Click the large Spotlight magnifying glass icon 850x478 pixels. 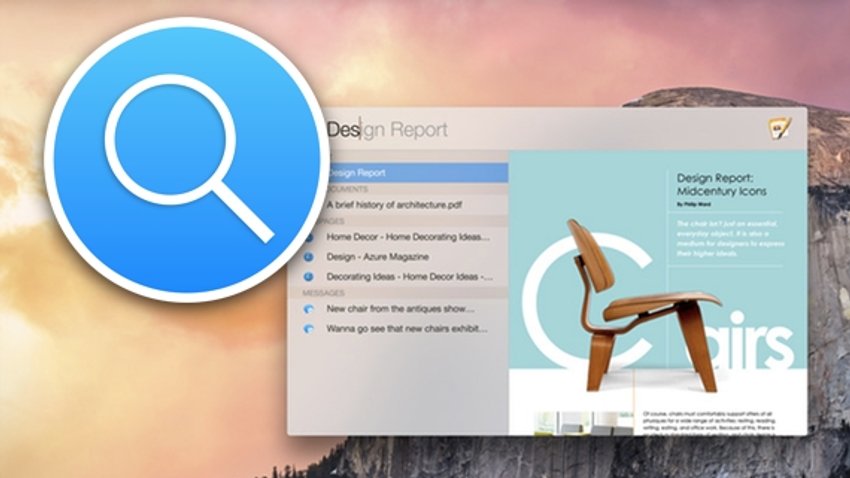point(186,159)
